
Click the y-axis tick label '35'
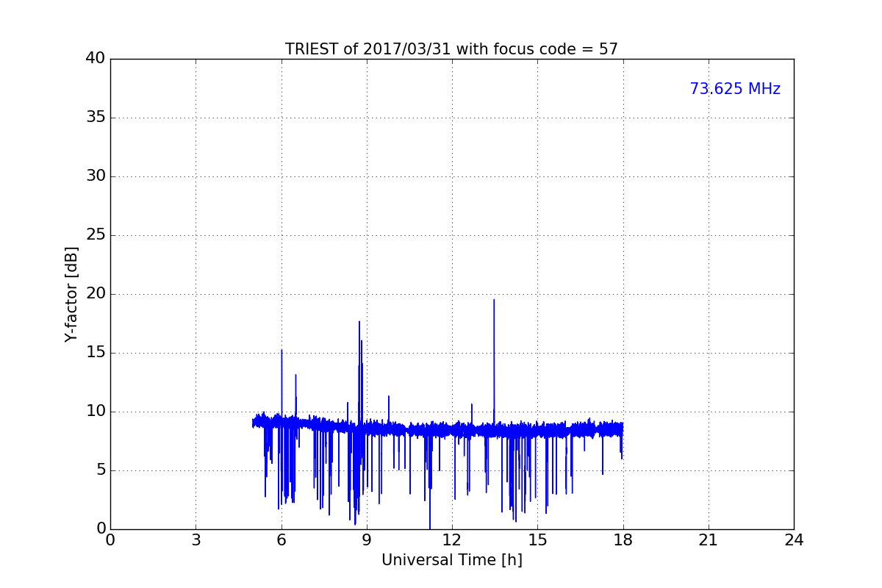[x=96, y=118]
